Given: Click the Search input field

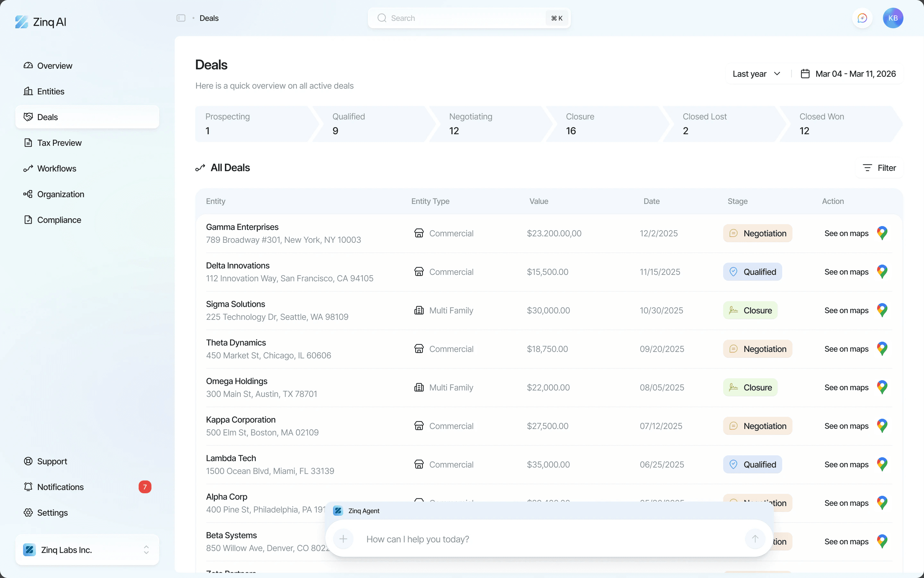Looking at the screenshot, I should (469, 18).
